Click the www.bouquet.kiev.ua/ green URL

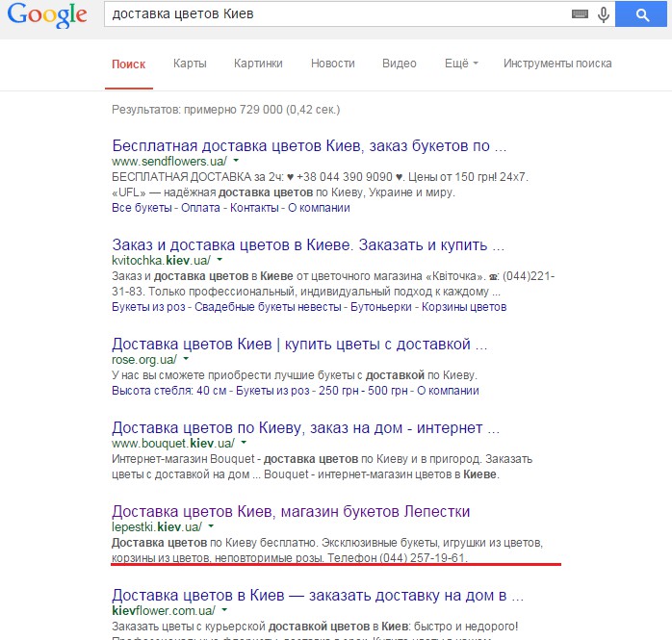click(x=173, y=444)
